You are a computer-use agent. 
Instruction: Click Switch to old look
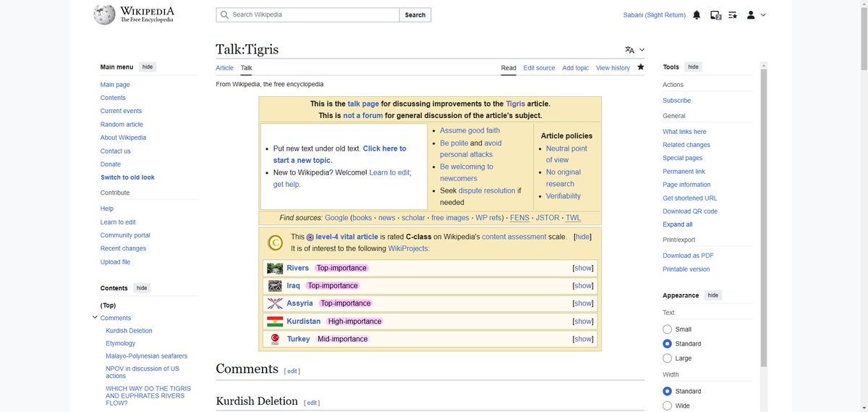click(x=127, y=177)
